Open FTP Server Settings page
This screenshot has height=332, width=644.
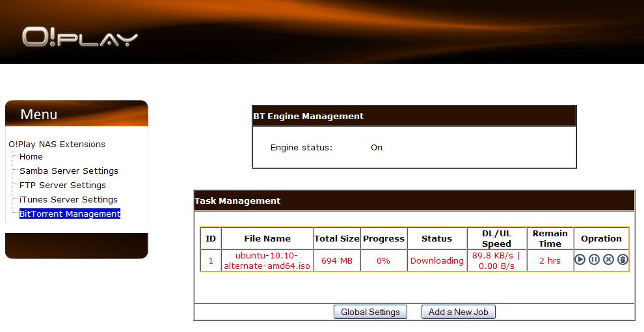[62, 186]
